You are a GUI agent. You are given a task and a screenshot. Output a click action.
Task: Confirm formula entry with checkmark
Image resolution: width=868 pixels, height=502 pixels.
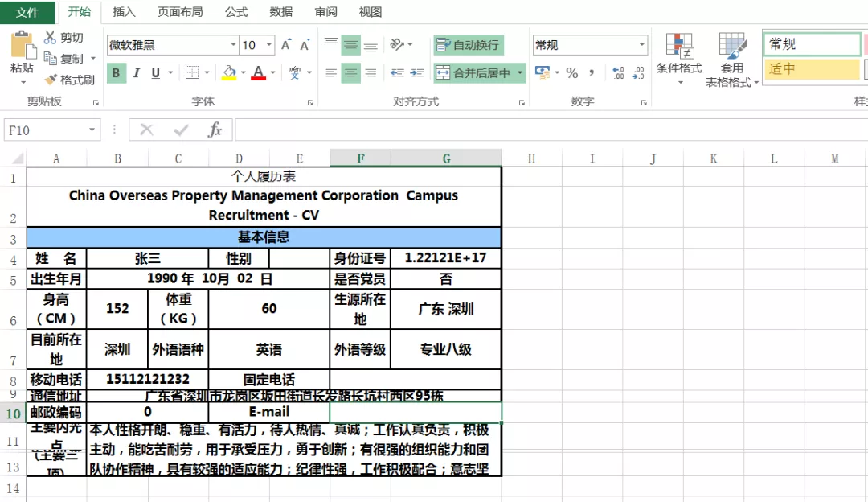181,130
